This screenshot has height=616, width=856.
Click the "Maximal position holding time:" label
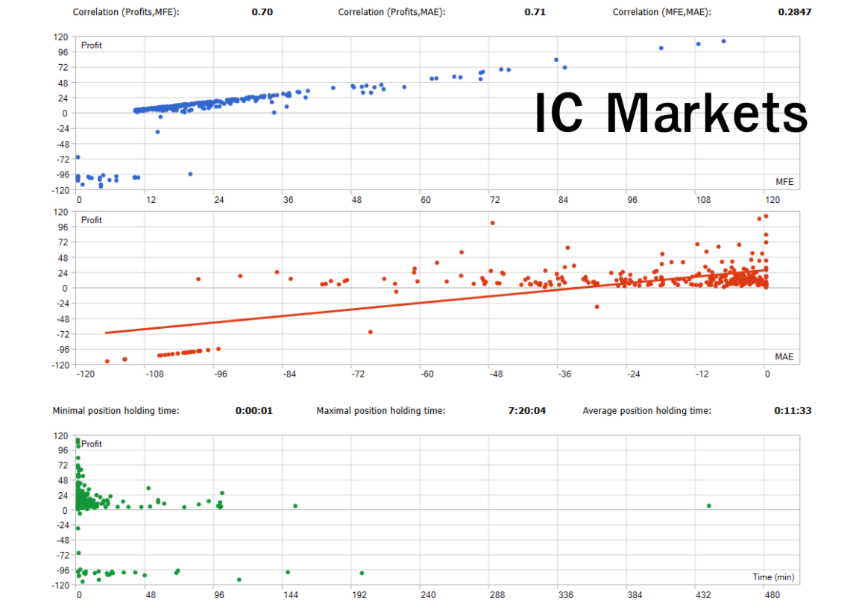381,411
